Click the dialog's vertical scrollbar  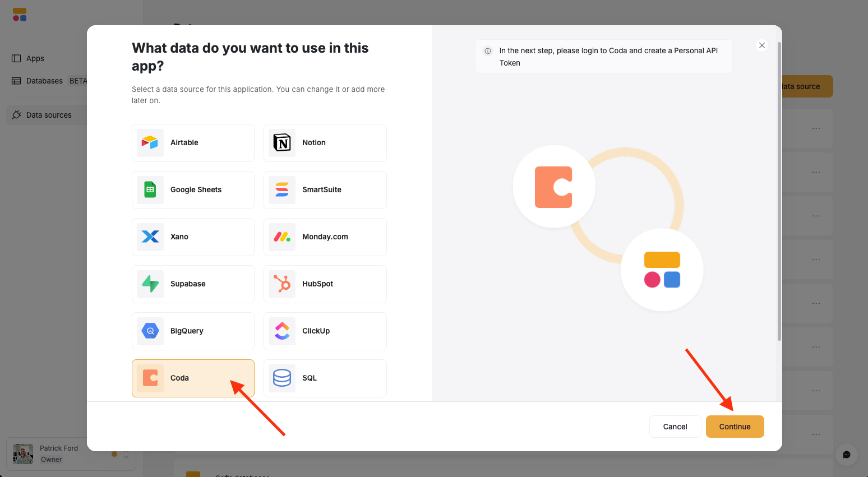point(779,191)
